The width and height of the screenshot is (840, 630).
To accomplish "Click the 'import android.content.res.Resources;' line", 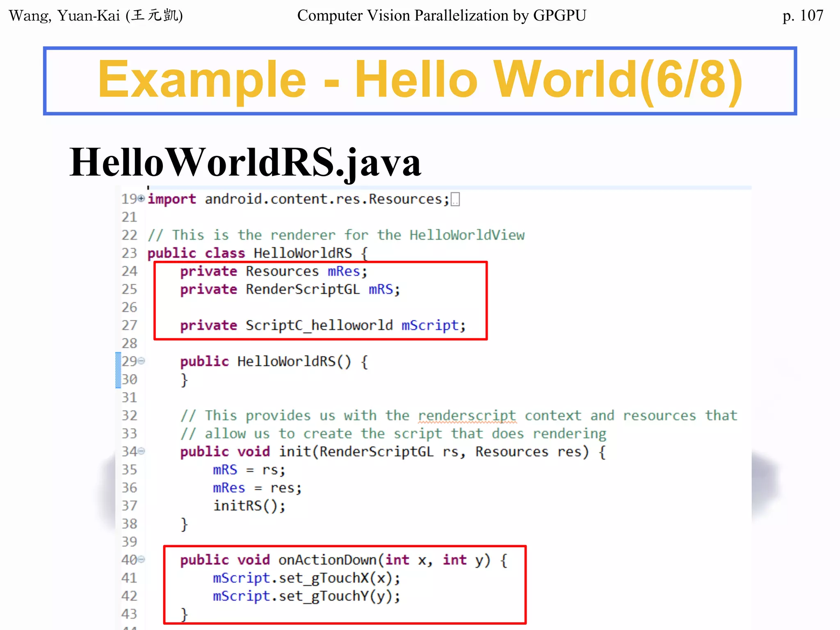I will click(299, 199).
